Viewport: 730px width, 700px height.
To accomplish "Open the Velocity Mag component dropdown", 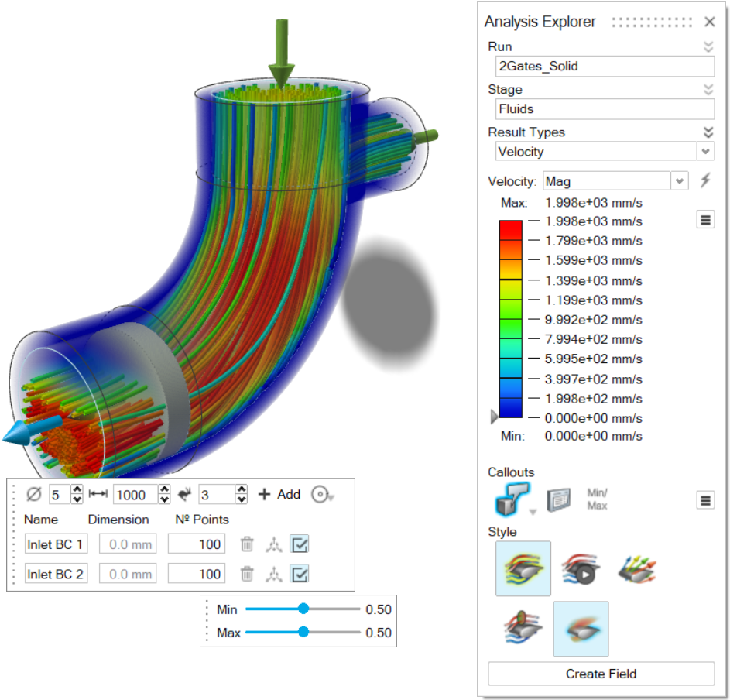I will (x=679, y=180).
